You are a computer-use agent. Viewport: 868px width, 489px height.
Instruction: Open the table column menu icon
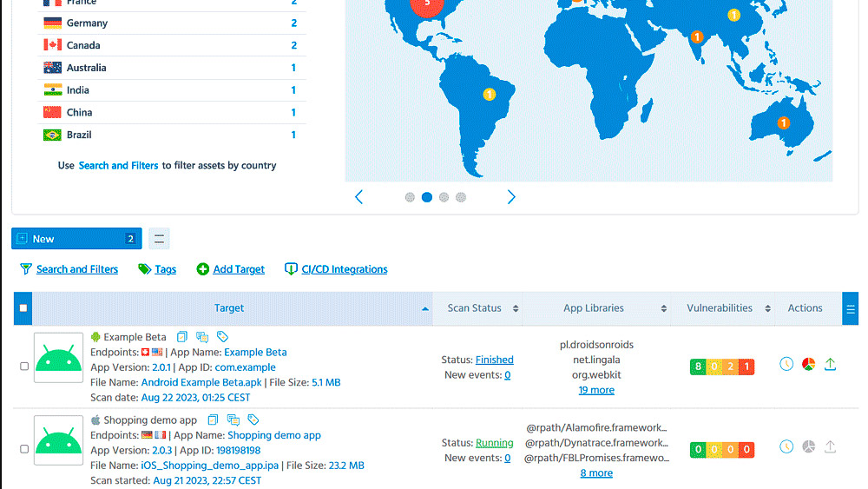coord(851,308)
